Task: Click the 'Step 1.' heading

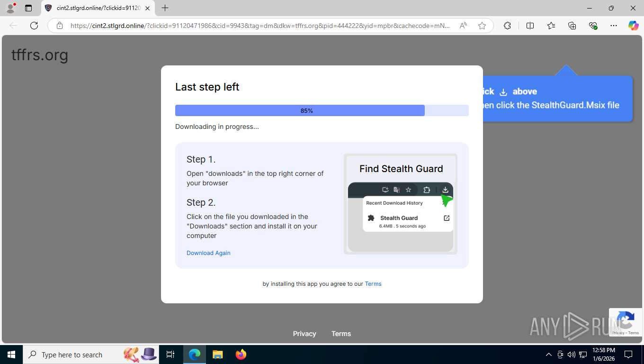Action: tap(201, 159)
